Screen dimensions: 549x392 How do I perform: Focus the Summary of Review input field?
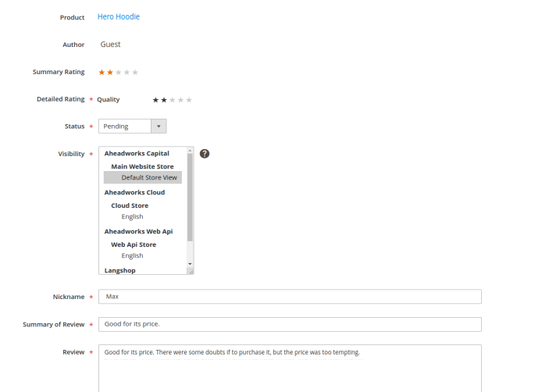[290, 324]
